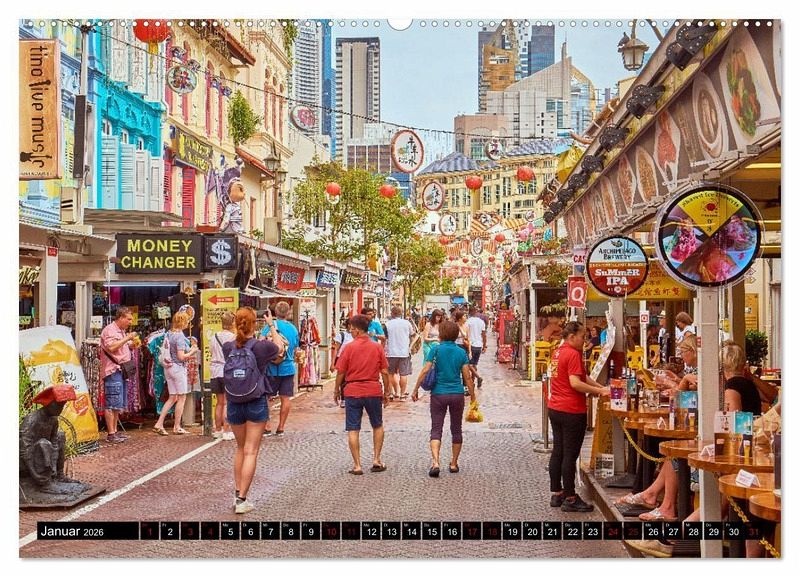
Task: Select day 9 in the calendar strip
Action: pyautogui.click(x=311, y=531)
